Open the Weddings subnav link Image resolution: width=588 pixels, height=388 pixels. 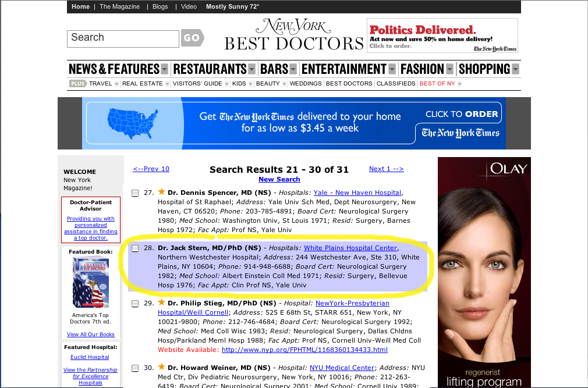[x=306, y=84]
